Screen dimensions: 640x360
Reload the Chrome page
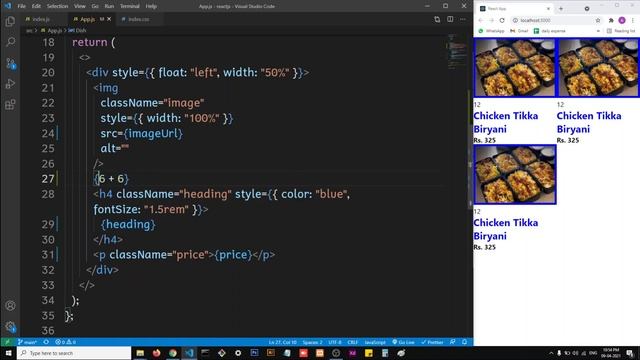pyautogui.click(x=502, y=20)
